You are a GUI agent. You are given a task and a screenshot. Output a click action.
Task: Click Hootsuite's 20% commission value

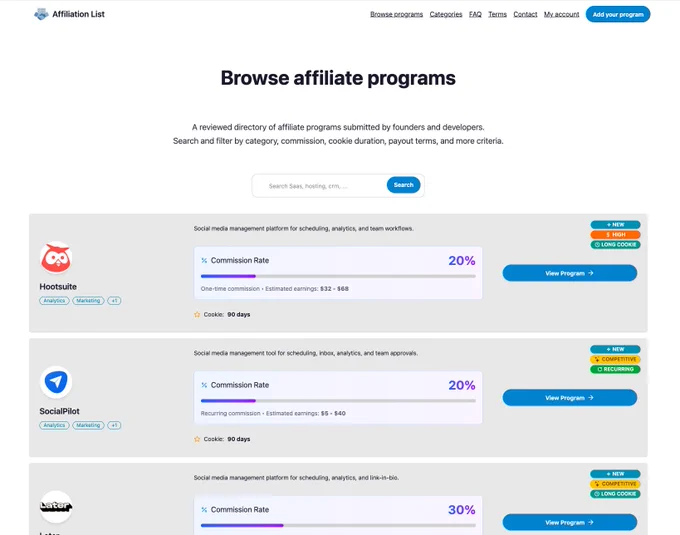coord(462,261)
